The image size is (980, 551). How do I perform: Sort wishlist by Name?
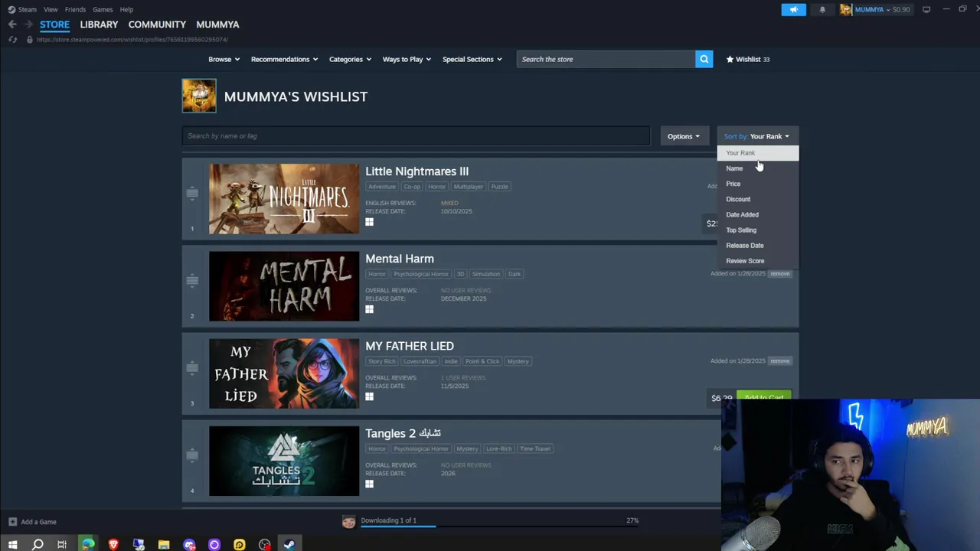757,168
